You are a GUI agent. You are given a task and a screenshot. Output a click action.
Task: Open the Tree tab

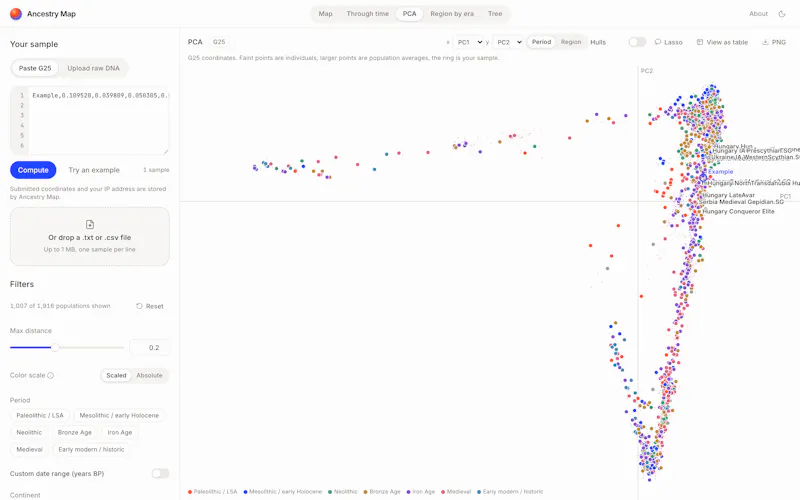(495, 14)
